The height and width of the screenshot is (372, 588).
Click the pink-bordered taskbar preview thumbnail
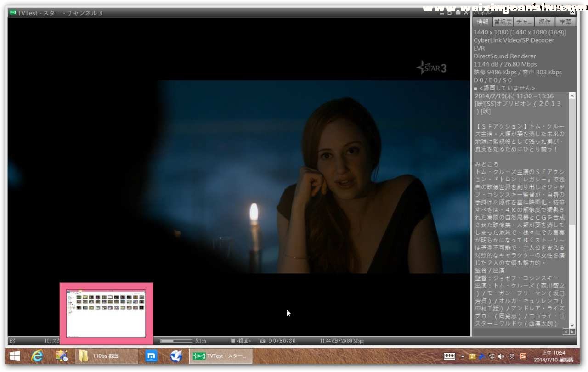tap(106, 314)
